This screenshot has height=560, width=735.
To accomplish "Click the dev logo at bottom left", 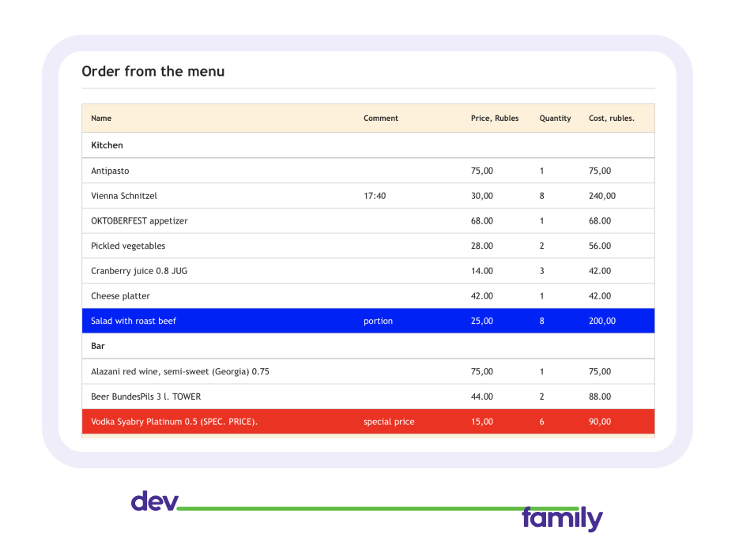I will coord(154,502).
